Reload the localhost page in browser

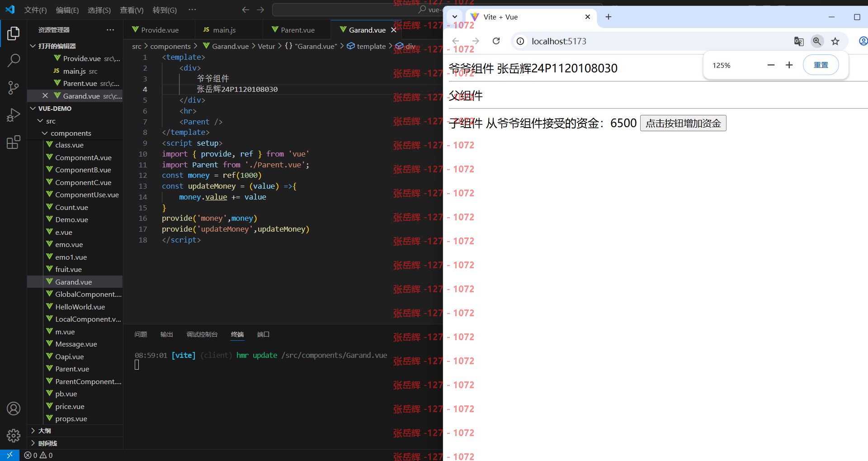pyautogui.click(x=496, y=41)
